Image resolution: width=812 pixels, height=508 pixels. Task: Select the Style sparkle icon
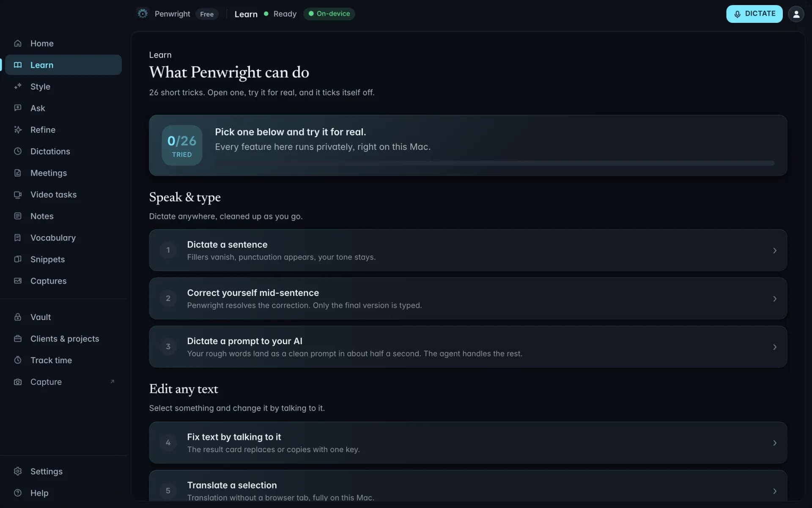pos(18,86)
